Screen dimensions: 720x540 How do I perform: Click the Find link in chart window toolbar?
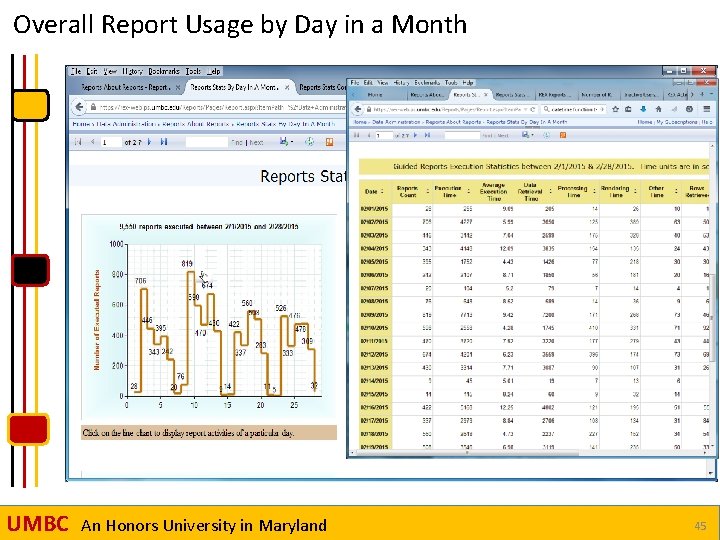(237, 142)
